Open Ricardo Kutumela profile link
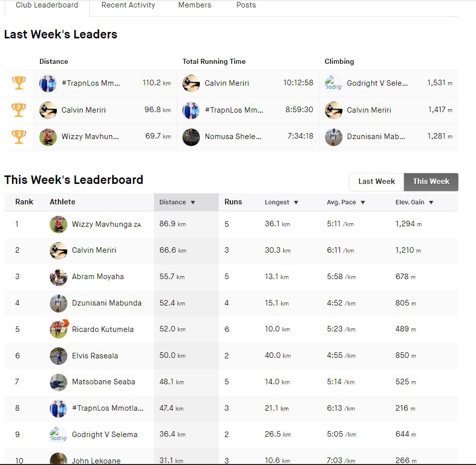Image resolution: width=476 pixels, height=465 pixels. coord(103,329)
